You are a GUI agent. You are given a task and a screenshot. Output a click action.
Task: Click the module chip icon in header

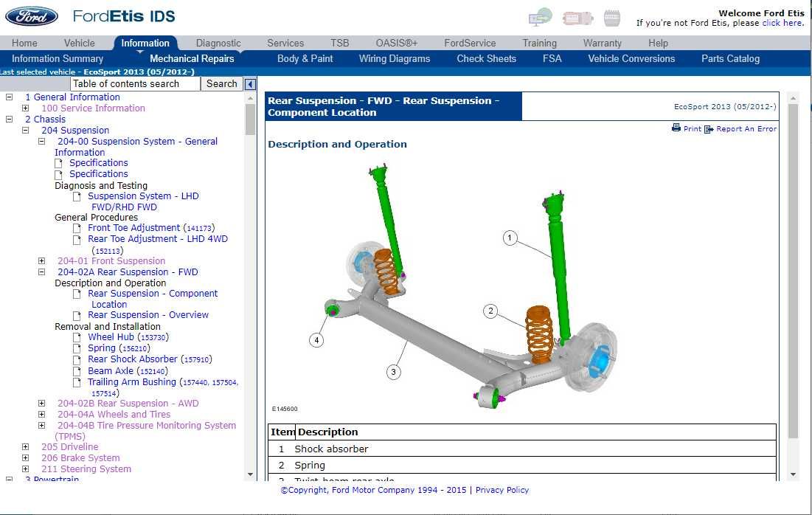point(611,18)
